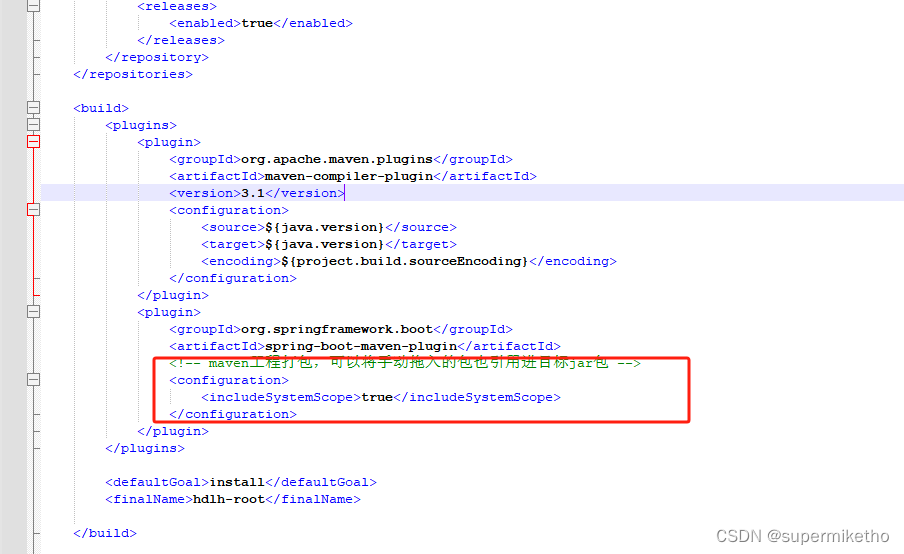Click the finalName hdlh-root value
Image resolution: width=904 pixels, height=554 pixels.
pos(229,499)
